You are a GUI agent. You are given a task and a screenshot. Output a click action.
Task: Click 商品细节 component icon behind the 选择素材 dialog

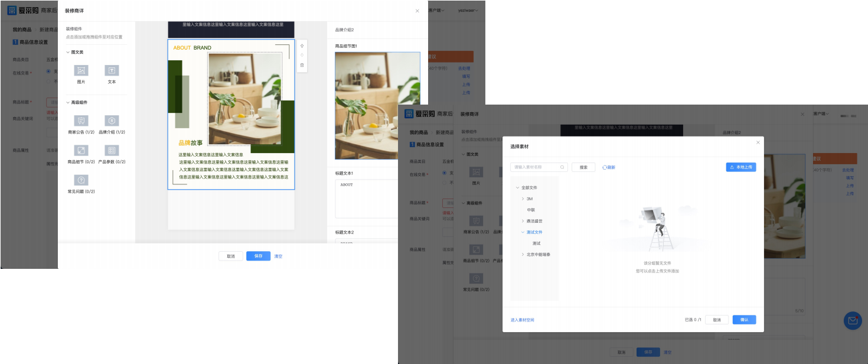point(477,249)
